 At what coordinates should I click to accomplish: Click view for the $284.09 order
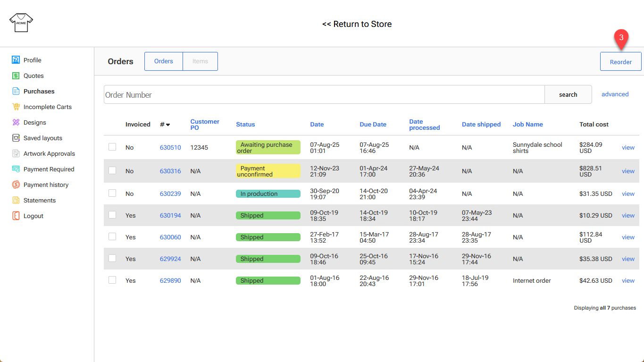point(628,147)
